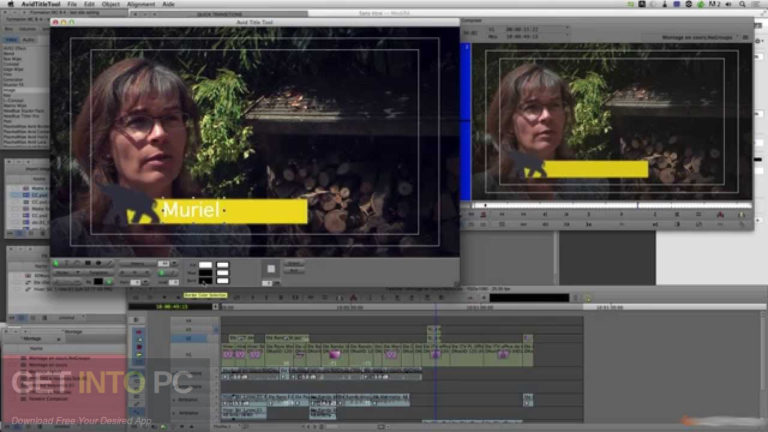
Task: Open the Styles dropdown in Title Tool
Action: click(67, 273)
